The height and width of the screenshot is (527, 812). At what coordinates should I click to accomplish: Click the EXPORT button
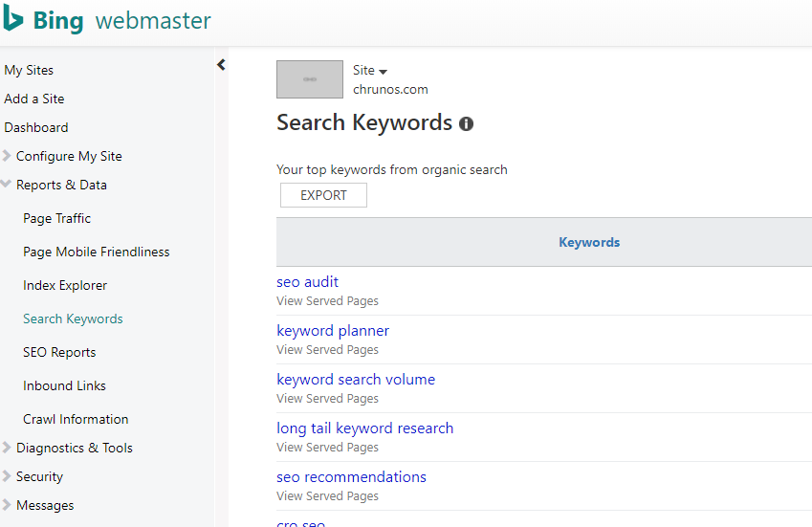[323, 195]
